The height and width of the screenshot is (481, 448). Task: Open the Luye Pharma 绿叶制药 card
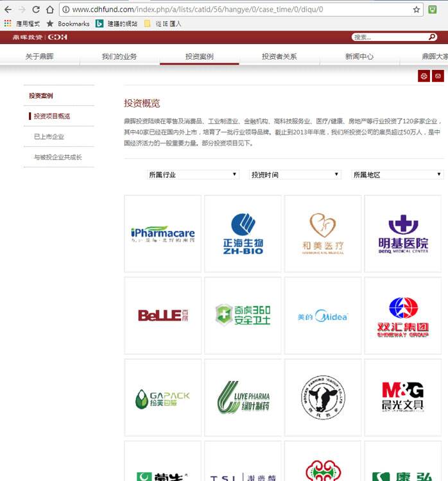[243, 397]
